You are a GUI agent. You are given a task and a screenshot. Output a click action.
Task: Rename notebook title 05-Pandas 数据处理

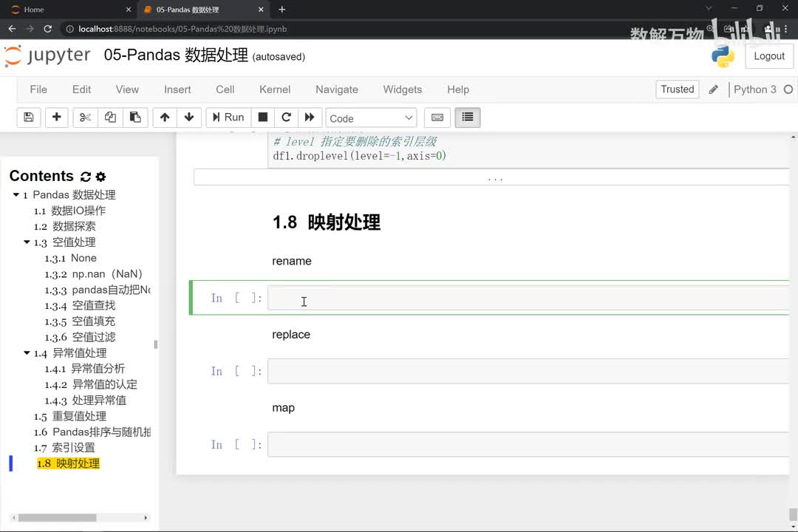pos(176,55)
